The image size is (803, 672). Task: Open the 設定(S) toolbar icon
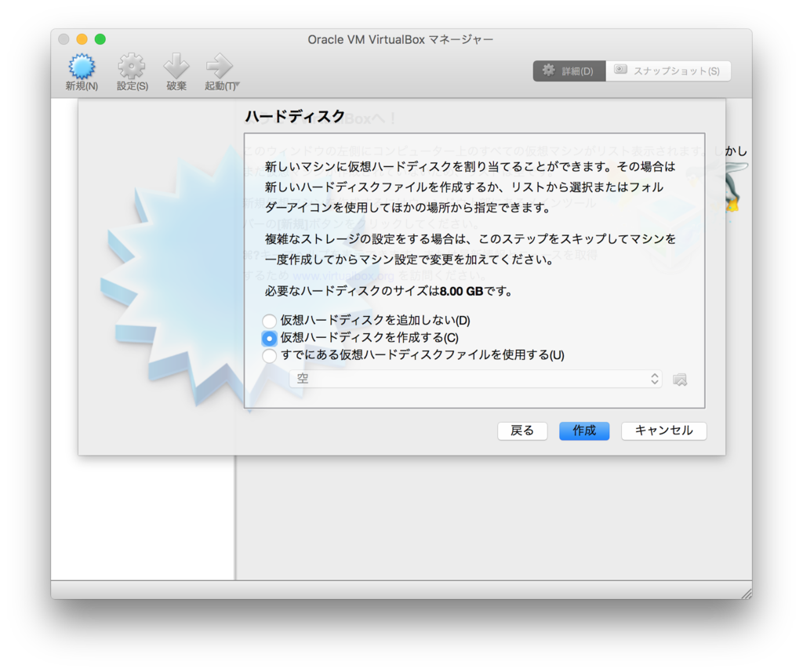click(x=131, y=70)
